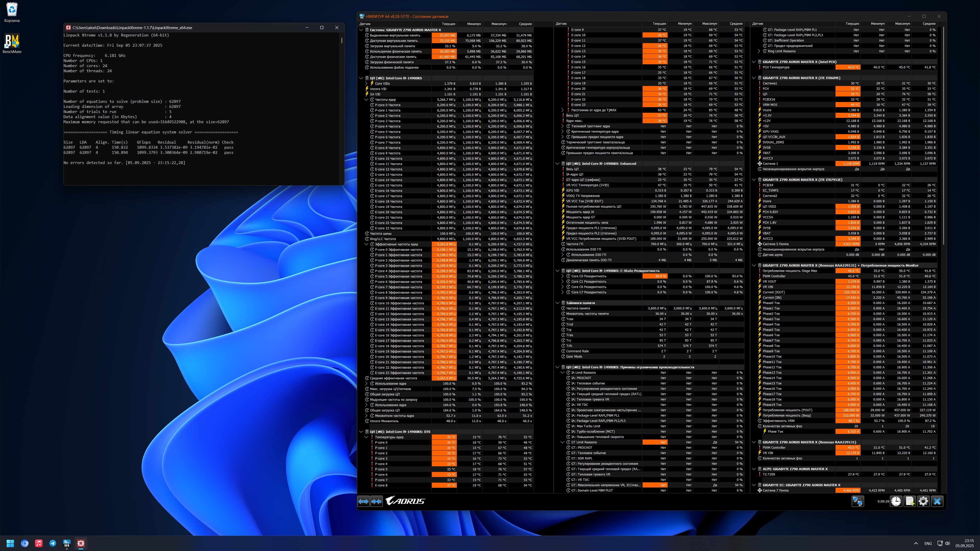This screenshot has height=551, width=980.
Task: Click the Linpack Xtreme console scrollbar
Action: 342,40
